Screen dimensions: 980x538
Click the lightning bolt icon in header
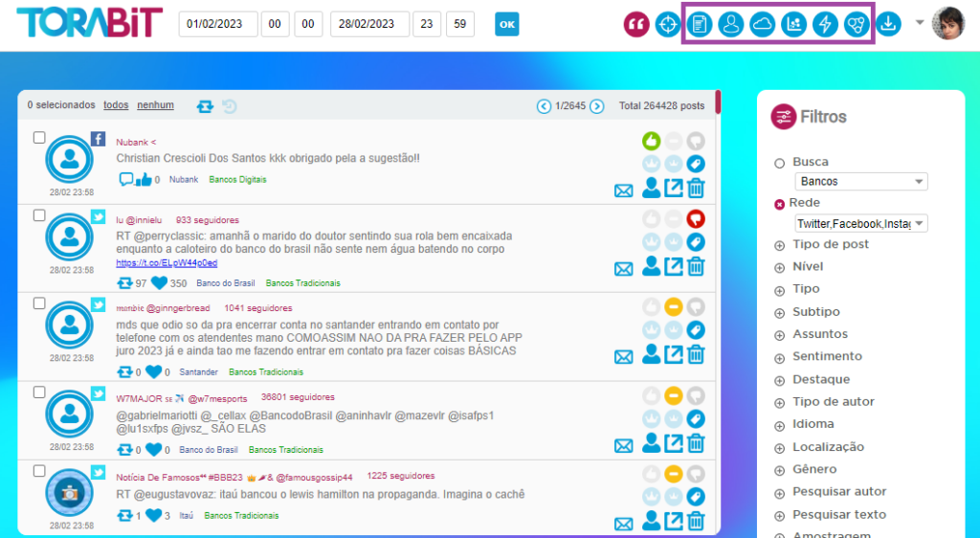point(825,25)
